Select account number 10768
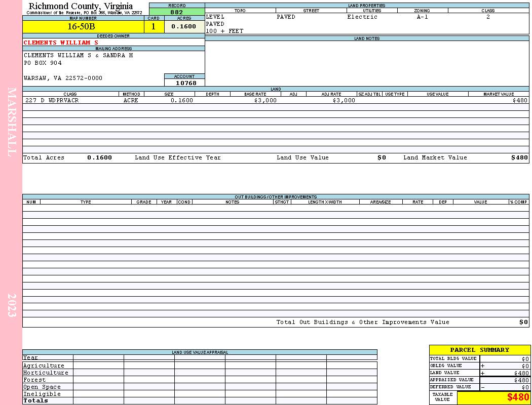Screen dimensions: 532x405 186,83
